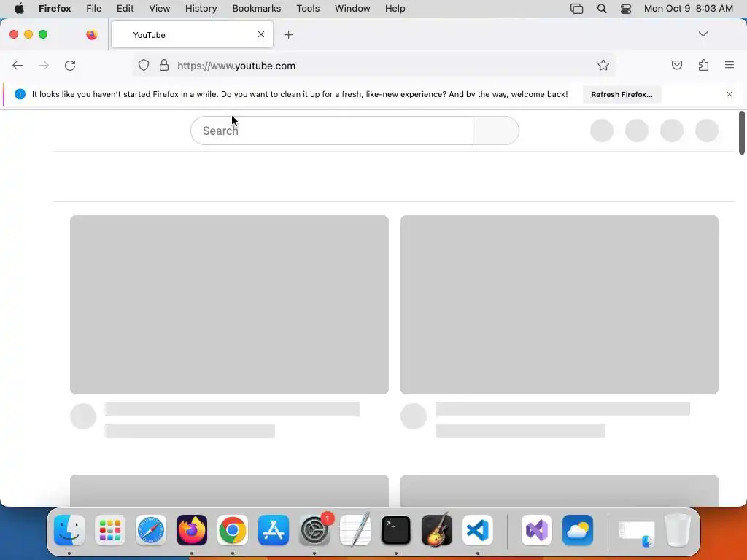The width and height of the screenshot is (747, 560).
Task: Click the second loading video thumbnail placeholder
Action: (x=560, y=304)
